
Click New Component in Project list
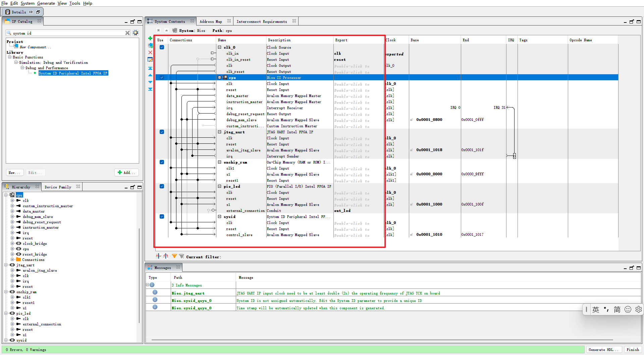click(x=35, y=47)
